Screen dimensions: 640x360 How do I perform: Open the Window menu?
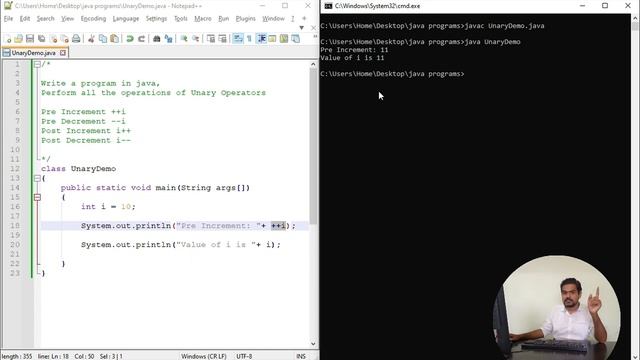[x=273, y=19]
